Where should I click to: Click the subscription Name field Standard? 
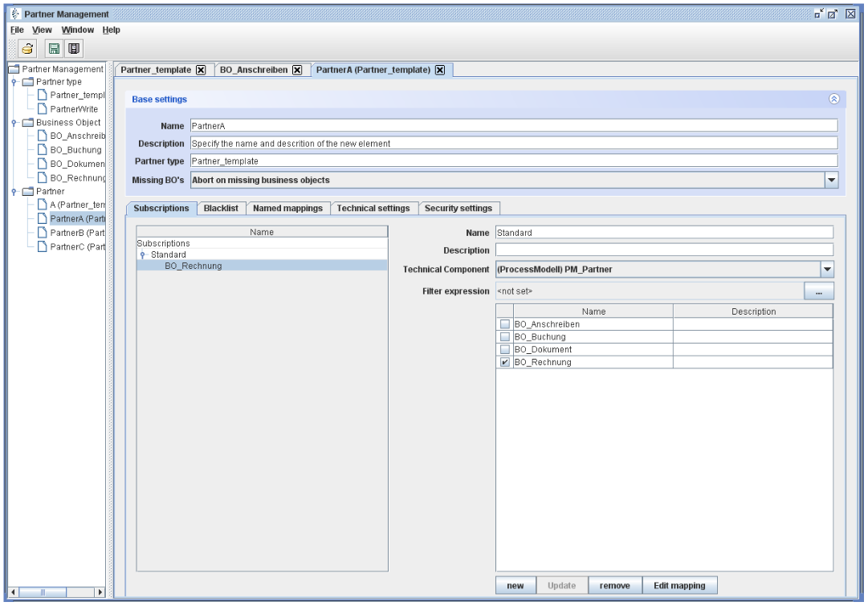(664, 233)
